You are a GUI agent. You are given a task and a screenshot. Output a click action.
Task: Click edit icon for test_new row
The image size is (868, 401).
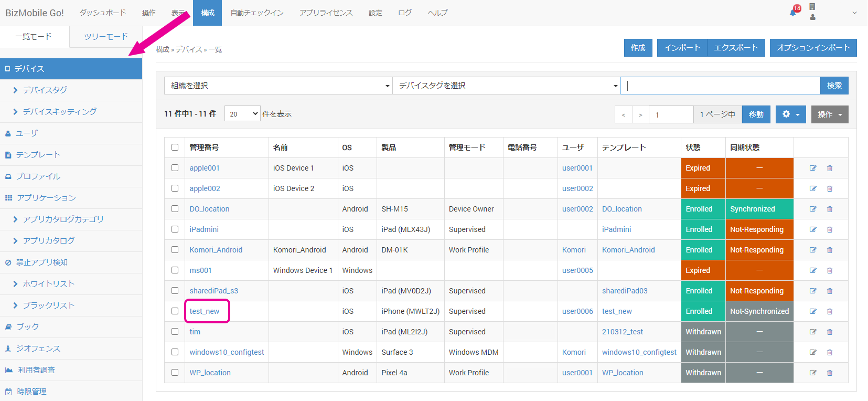[x=813, y=311]
